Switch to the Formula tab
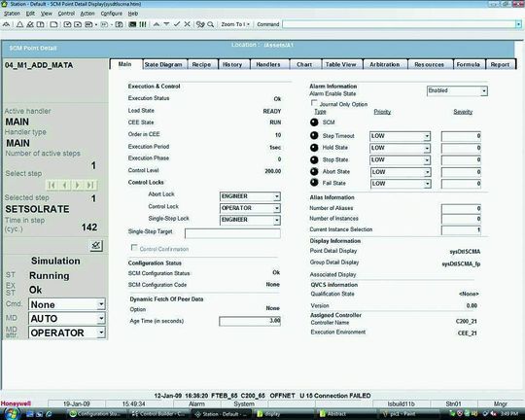 pos(469,64)
